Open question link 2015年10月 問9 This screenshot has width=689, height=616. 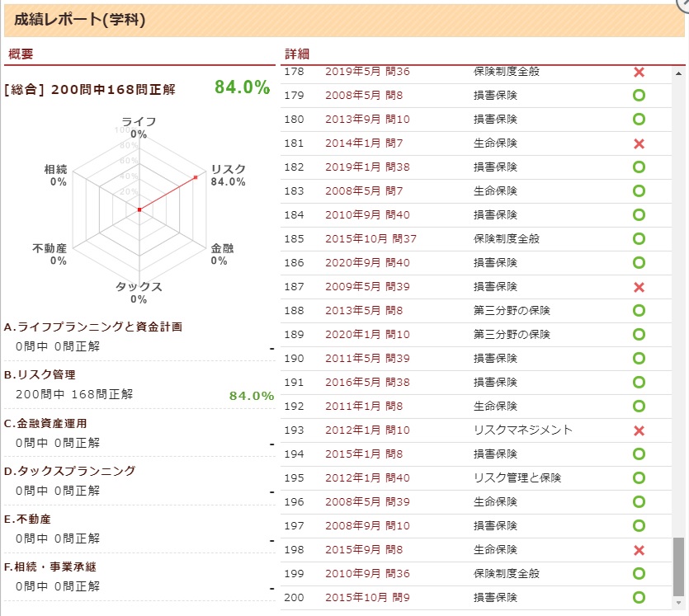coord(367,598)
